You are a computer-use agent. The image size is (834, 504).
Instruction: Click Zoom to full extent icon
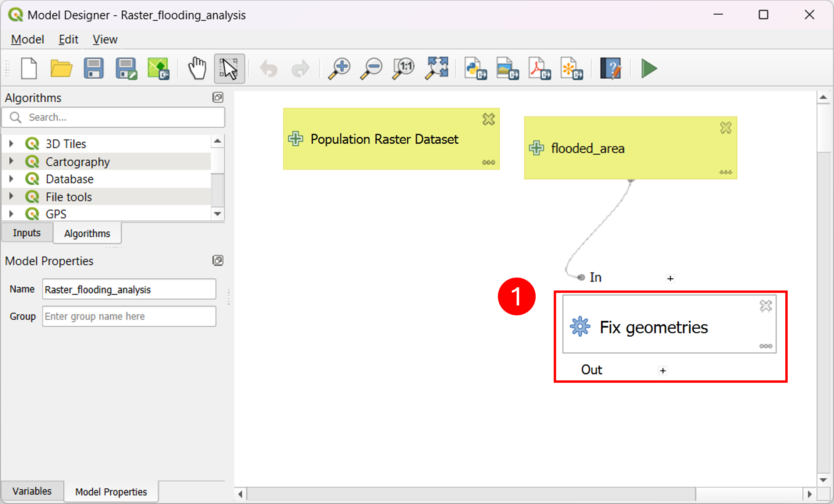pyautogui.click(x=437, y=68)
